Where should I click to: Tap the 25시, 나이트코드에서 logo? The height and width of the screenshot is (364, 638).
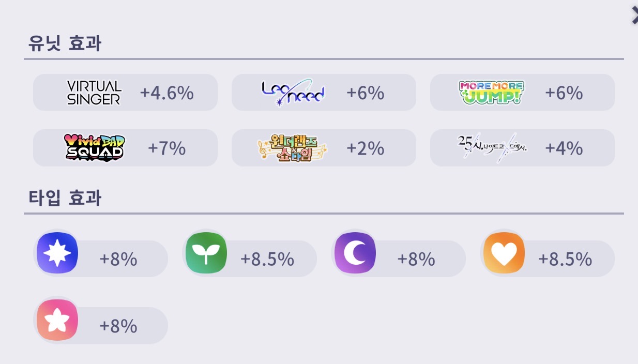click(491, 148)
